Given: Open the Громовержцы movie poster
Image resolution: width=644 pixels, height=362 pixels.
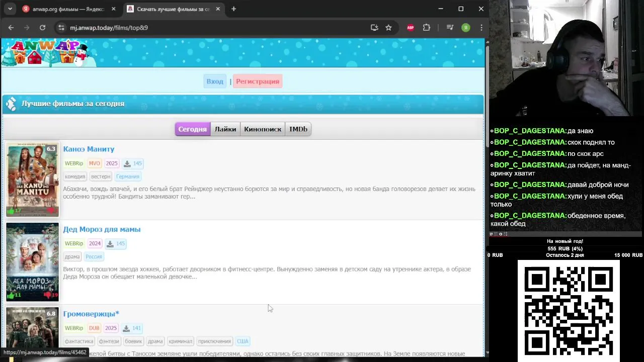Looking at the screenshot, I should click(32, 327).
